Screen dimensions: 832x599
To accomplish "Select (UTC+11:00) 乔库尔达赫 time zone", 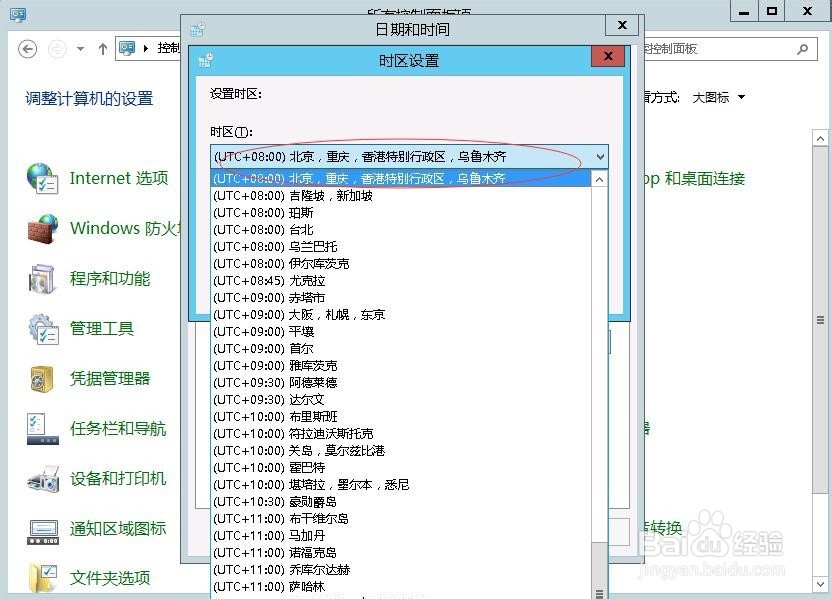I will 401,569.
